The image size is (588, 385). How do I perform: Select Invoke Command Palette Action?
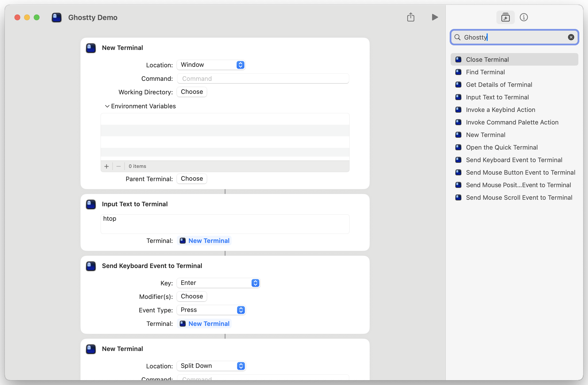514,122
